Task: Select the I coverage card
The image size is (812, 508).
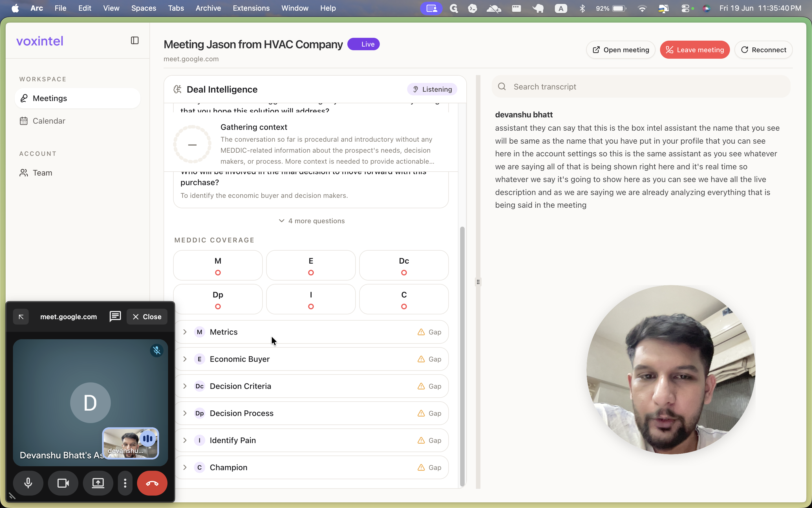Action: tap(311, 299)
